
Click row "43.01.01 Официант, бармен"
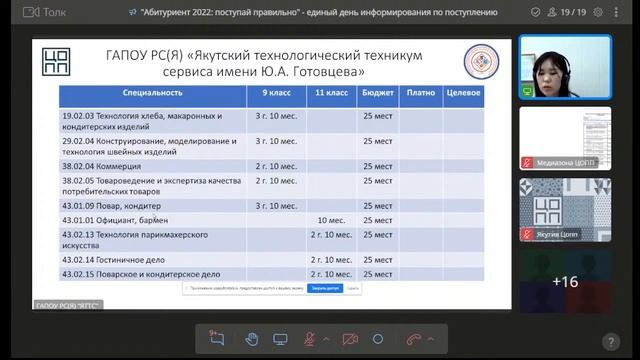click(271, 220)
